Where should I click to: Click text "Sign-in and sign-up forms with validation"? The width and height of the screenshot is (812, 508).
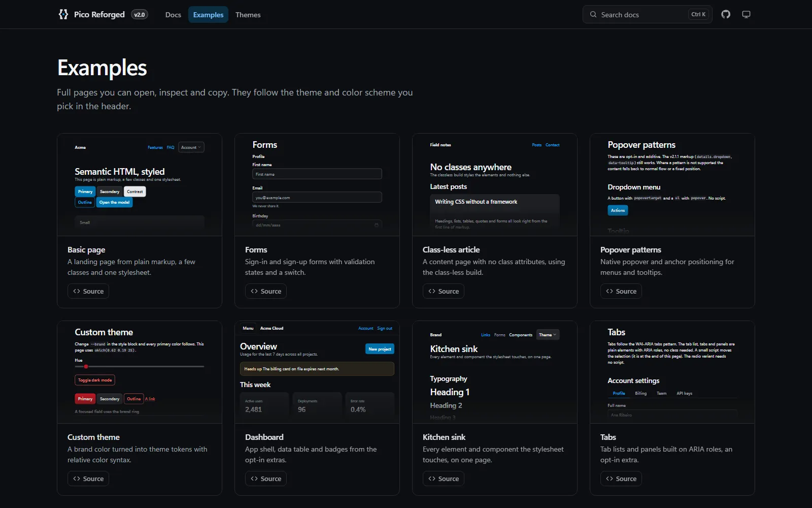coord(310,262)
